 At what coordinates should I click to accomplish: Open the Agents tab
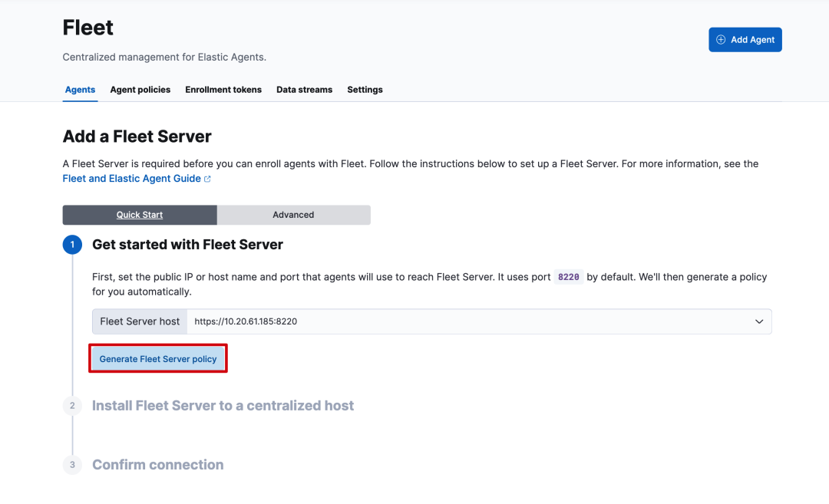point(80,90)
